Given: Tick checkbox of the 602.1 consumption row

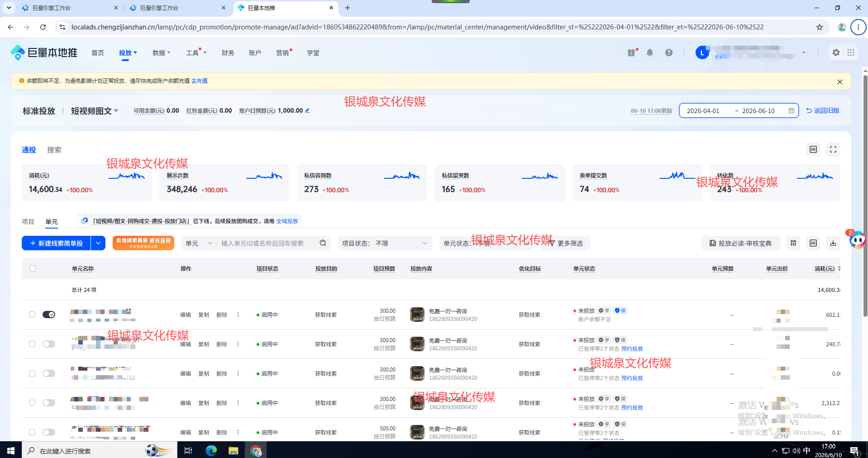Looking at the screenshot, I should tap(32, 315).
